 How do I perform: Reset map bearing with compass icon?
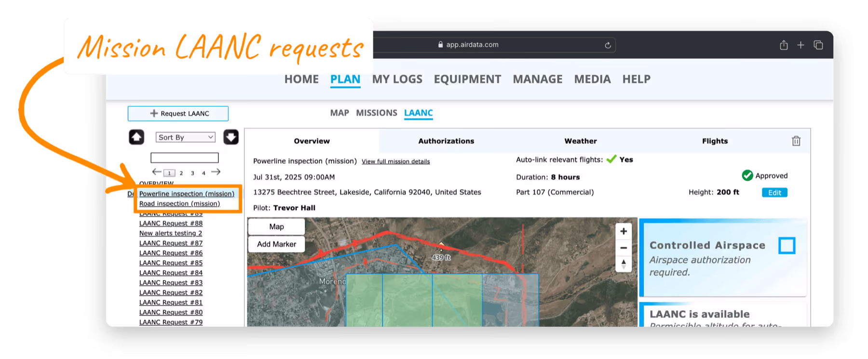click(624, 264)
